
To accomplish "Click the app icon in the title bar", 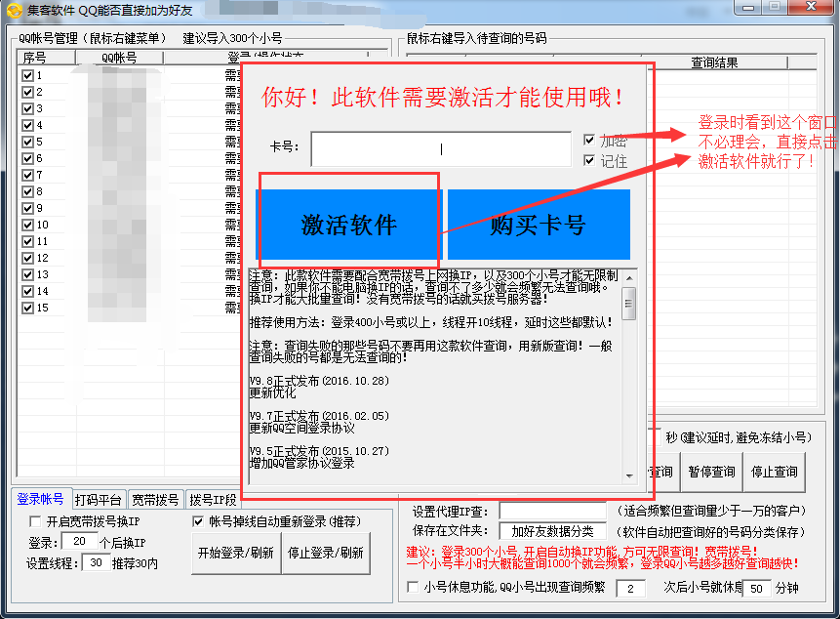I will [12, 11].
